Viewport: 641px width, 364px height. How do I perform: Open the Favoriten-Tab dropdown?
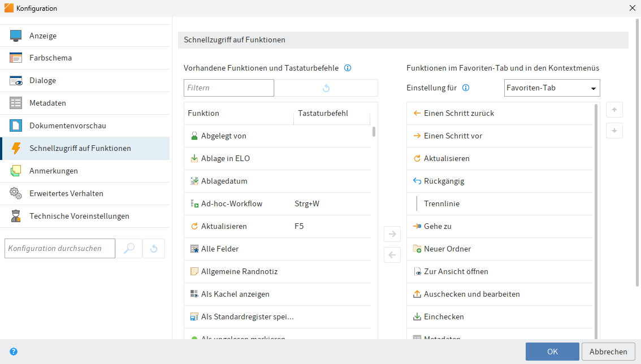(x=552, y=88)
